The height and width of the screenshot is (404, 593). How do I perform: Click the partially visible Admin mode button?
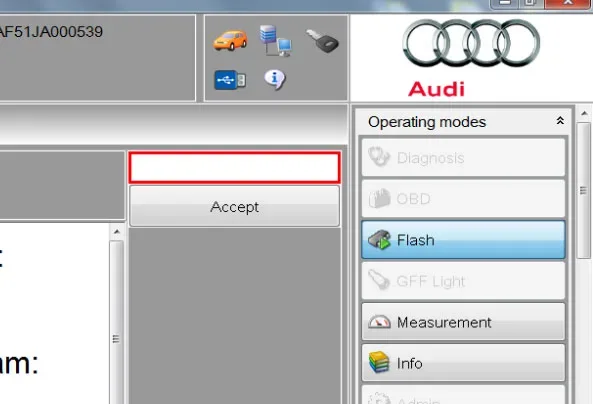(463, 395)
